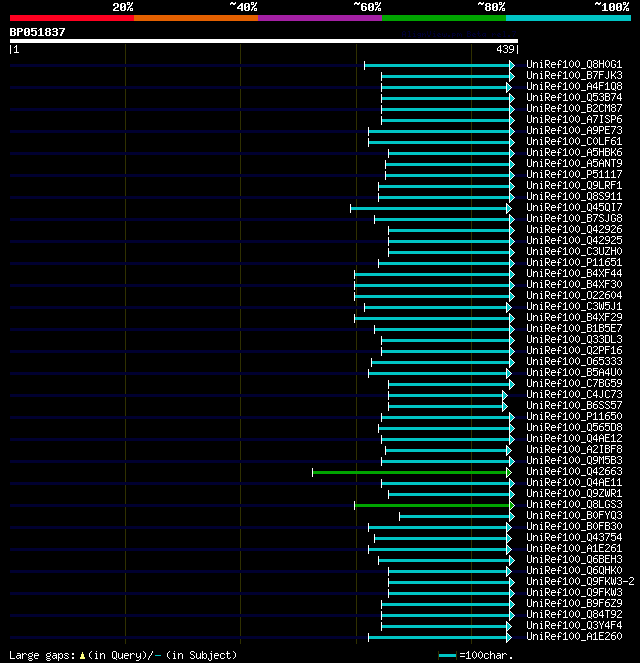The height and width of the screenshot is (663, 640).
Task: Click the white query sequence bar
Action: tap(264, 41)
